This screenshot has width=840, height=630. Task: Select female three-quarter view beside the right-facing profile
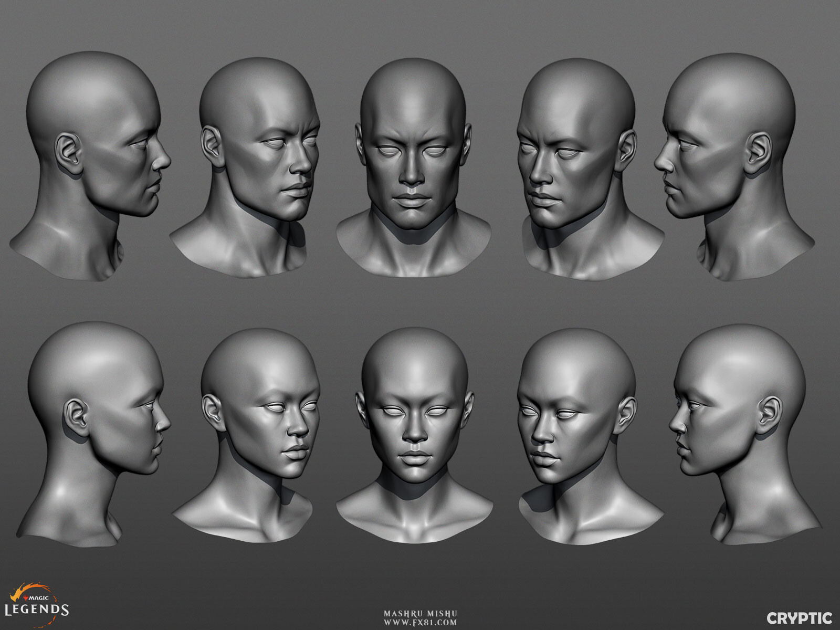(246, 436)
